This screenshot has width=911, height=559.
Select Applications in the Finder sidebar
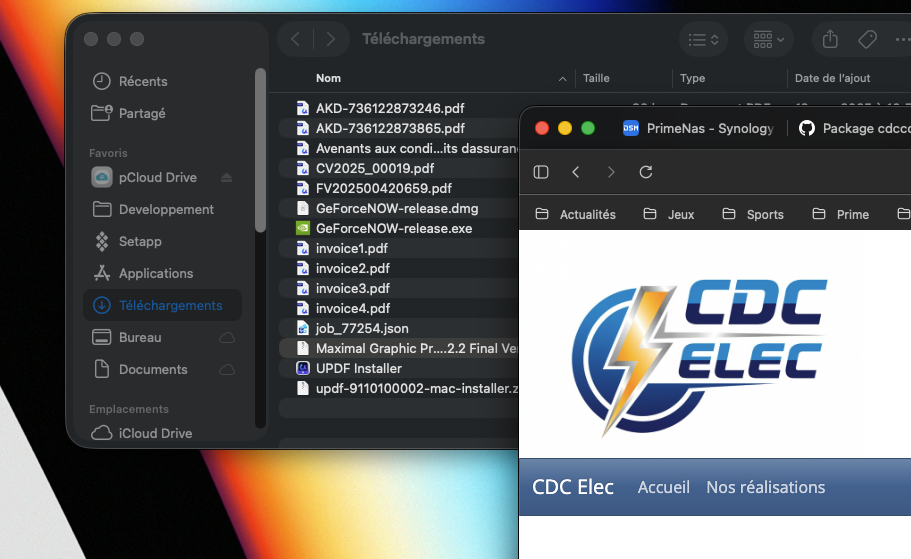[155, 273]
